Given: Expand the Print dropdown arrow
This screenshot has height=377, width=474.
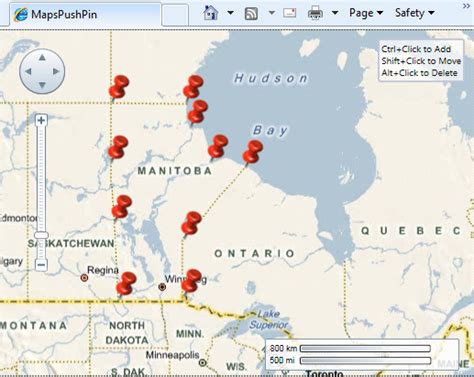Looking at the screenshot, I should (335, 13).
